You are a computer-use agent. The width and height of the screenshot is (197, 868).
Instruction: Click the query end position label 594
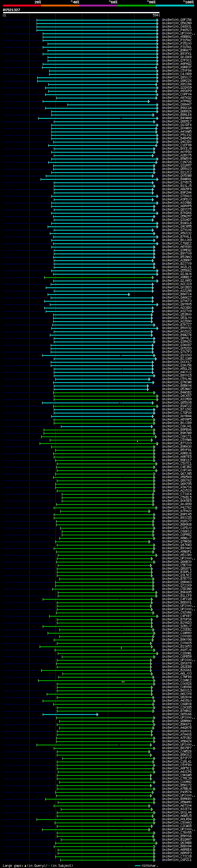tap(155, 15)
